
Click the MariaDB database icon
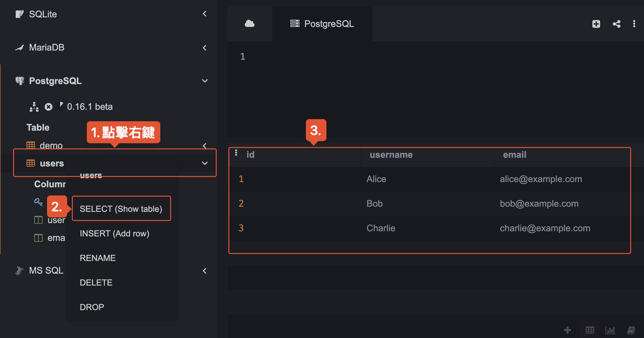click(20, 47)
